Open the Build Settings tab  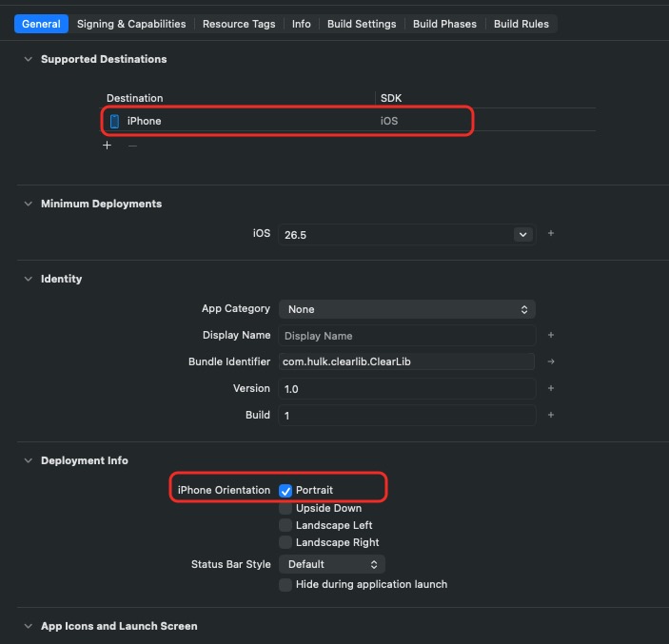(362, 24)
